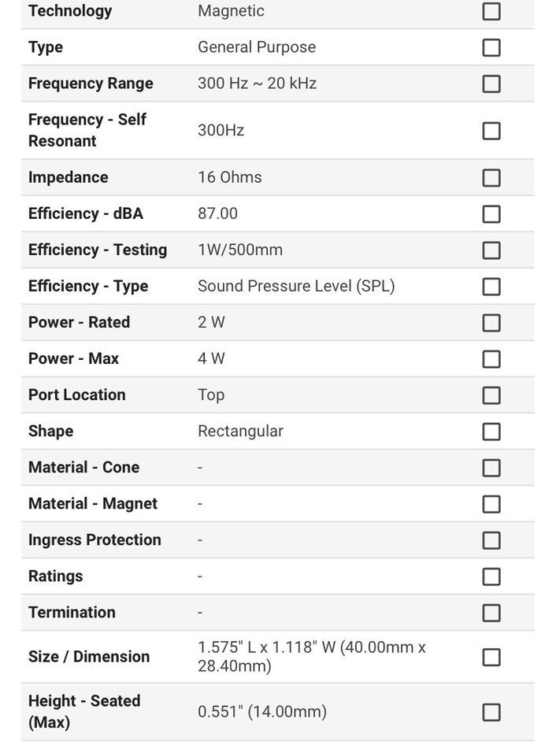Viewport: 556px width, 756px height.
Task: Tick the Ratings row checkbox
Action: pyautogui.click(x=491, y=576)
